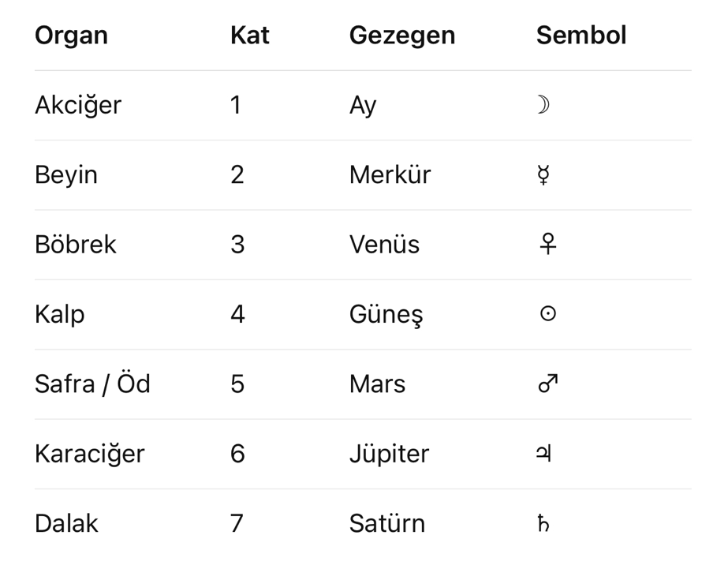
Task: Click the Dalak organ cell
Action: [66, 523]
